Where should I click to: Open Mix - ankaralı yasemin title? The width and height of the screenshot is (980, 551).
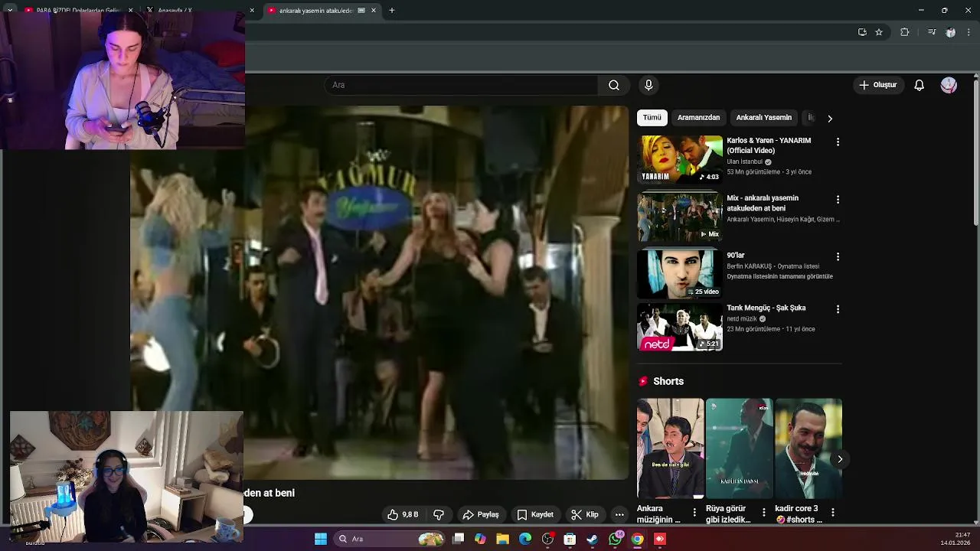(x=763, y=203)
